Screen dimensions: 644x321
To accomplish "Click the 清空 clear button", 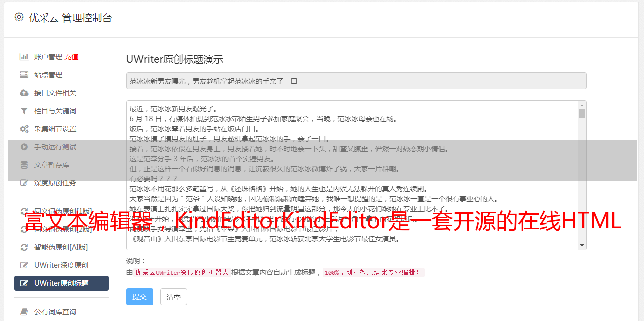I will click(174, 297).
